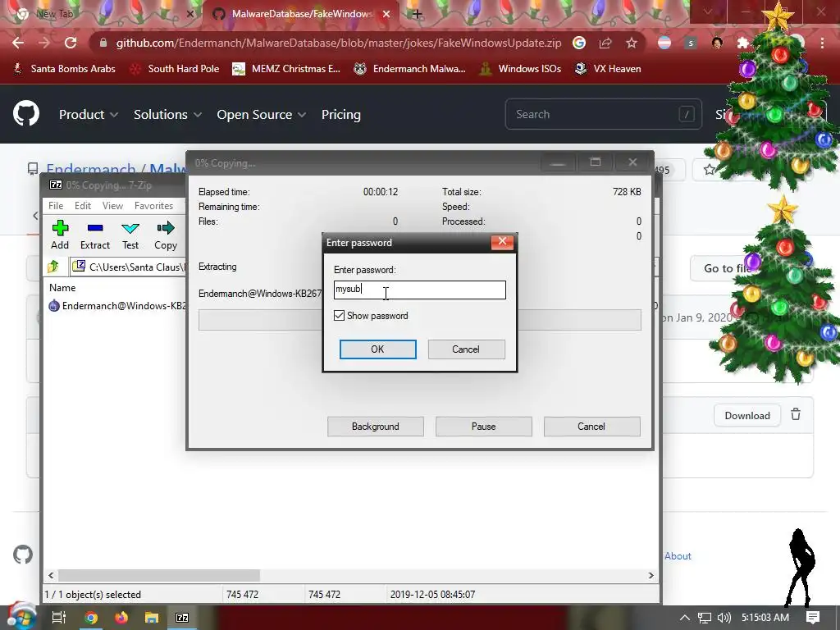Image resolution: width=840 pixels, height=630 pixels.
Task: Click the 7-Zip address path field
Action: (129, 267)
